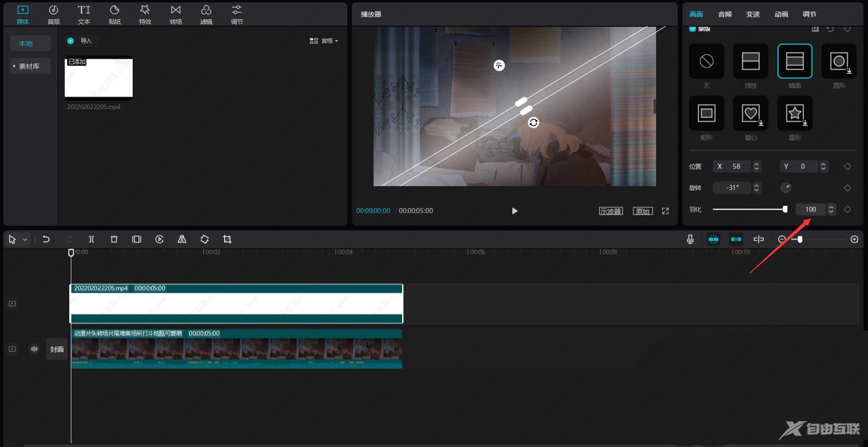Image resolution: width=868 pixels, height=447 pixels.
Task: Open the 贴纸 (Stickers) panel
Action: tap(115, 14)
